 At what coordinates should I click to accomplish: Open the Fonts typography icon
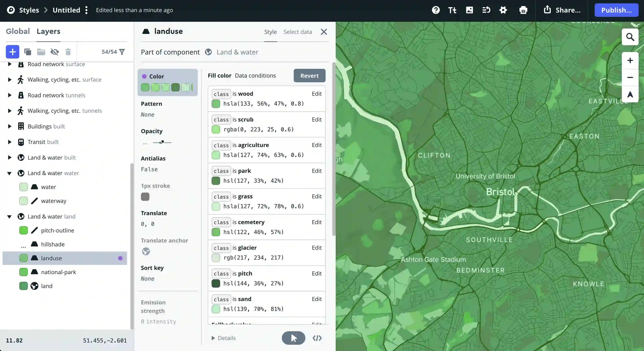coord(452,10)
